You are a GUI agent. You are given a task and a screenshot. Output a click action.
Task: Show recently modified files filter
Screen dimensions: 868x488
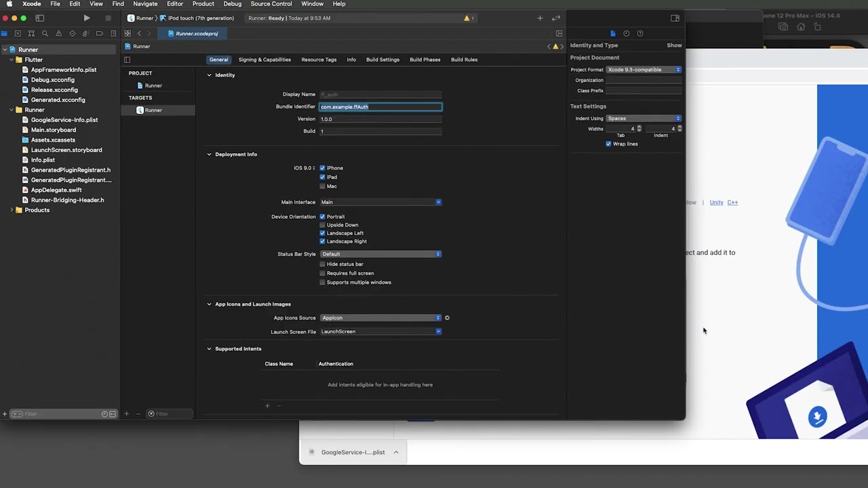(x=104, y=413)
